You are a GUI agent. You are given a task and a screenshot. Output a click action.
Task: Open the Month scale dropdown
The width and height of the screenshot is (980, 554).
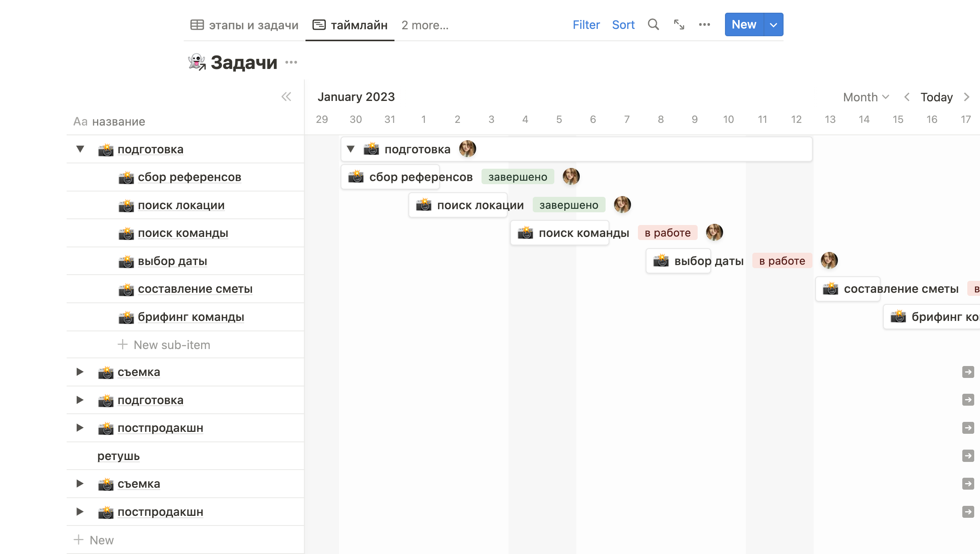(866, 97)
